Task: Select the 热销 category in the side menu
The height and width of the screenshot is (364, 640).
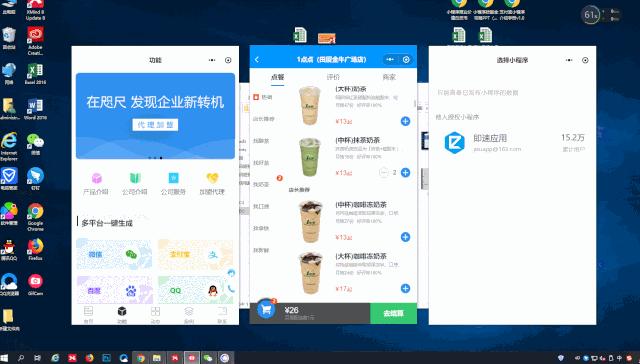Action: pyautogui.click(x=263, y=97)
